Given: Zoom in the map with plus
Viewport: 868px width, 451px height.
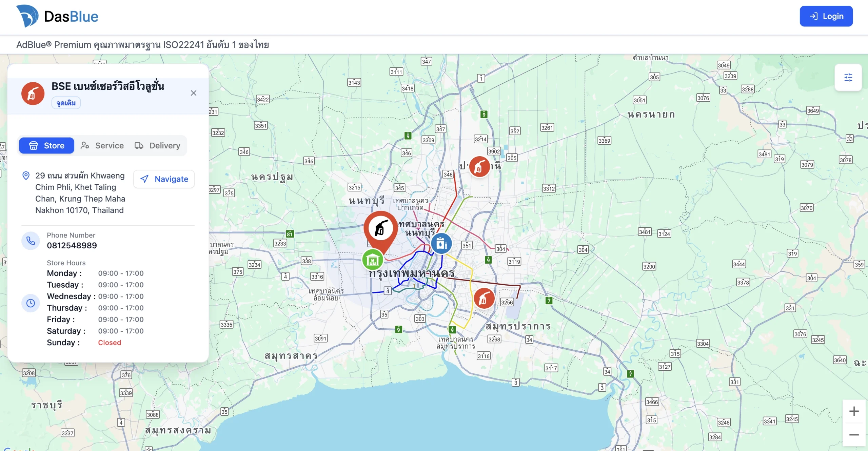Looking at the screenshot, I should [x=854, y=411].
